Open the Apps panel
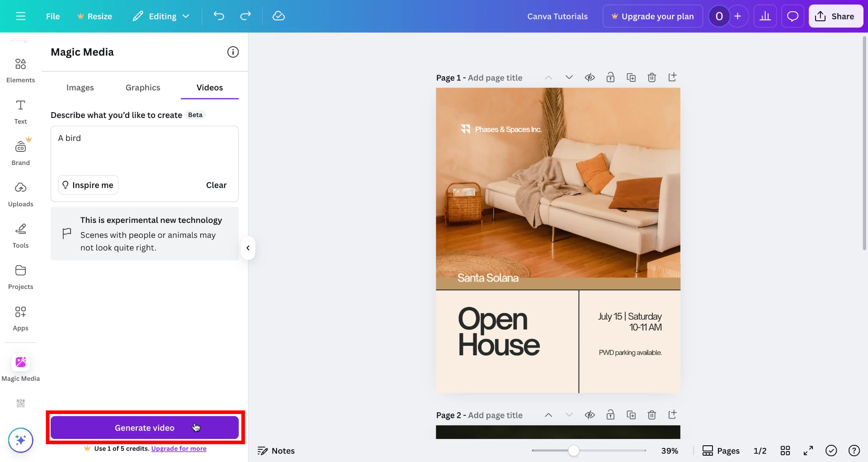The width and height of the screenshot is (868, 462). tap(20, 317)
